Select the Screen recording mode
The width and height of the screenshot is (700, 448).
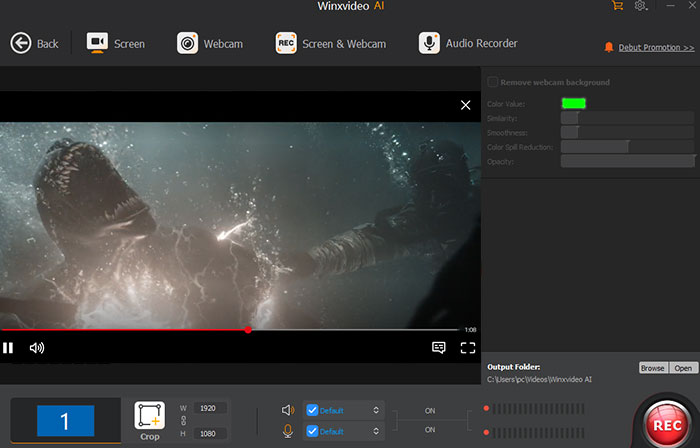(x=116, y=43)
